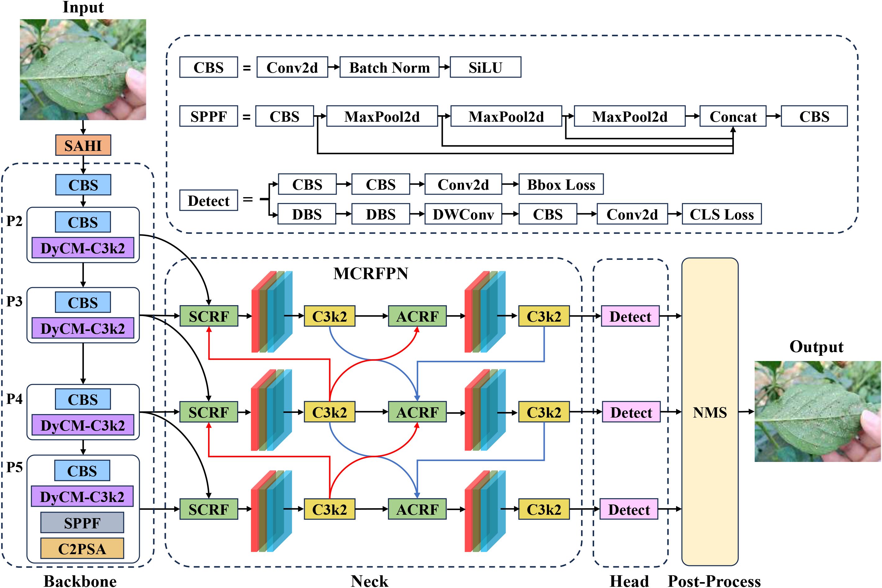Click the Batch Norm legend box

coord(389,67)
